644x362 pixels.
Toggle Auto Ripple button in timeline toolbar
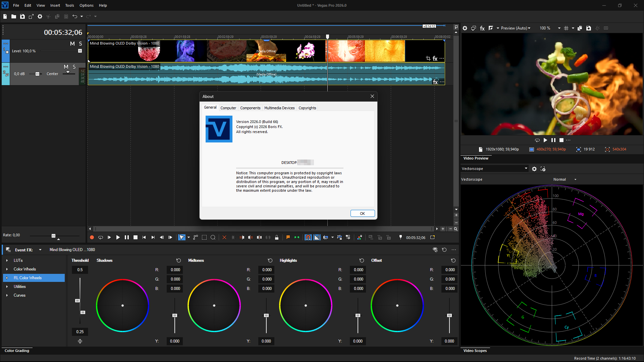(326, 238)
